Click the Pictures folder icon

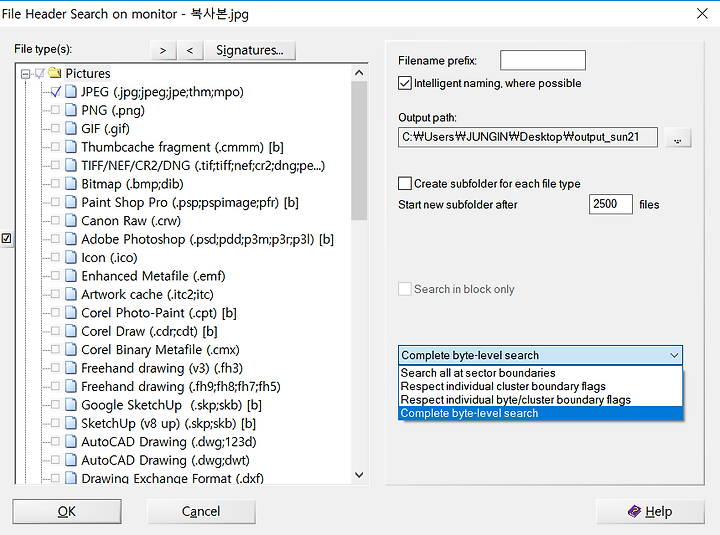[55, 73]
